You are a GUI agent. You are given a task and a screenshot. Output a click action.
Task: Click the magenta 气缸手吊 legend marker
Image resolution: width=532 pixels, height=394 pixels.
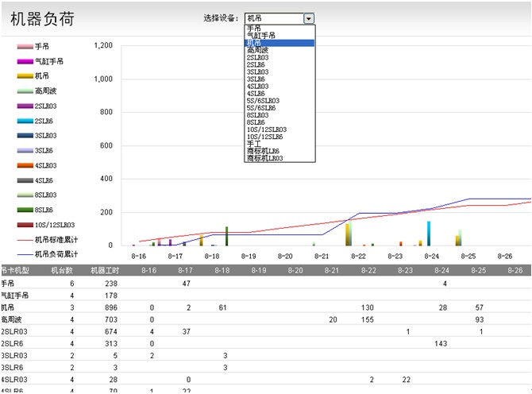point(24,61)
